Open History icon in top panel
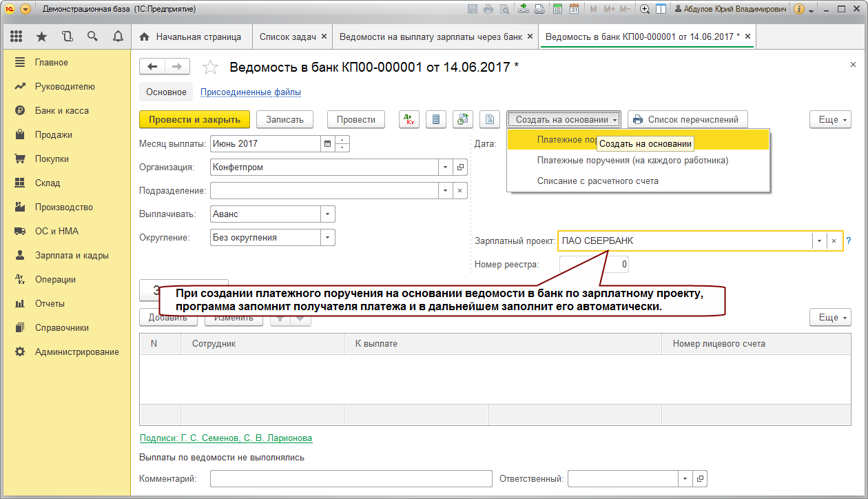Image resolution: width=868 pixels, height=499 pixels. pyautogui.click(x=67, y=37)
